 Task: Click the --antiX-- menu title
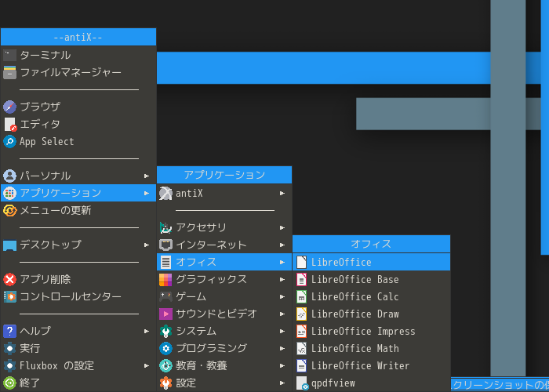coord(78,37)
